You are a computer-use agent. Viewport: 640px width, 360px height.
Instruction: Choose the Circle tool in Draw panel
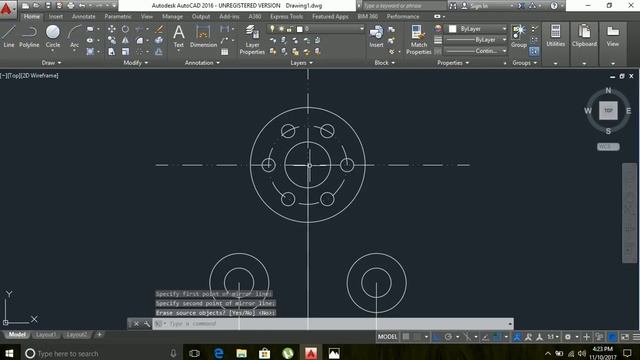tap(53, 36)
